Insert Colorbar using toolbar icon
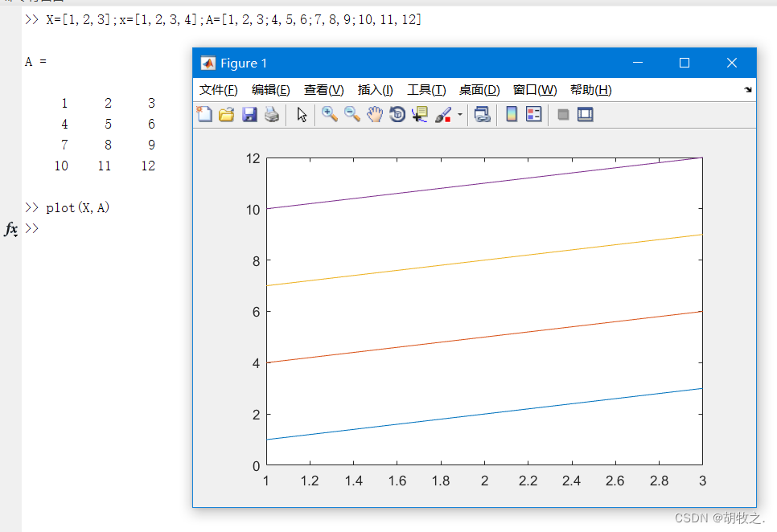777x532 pixels. coord(512,115)
